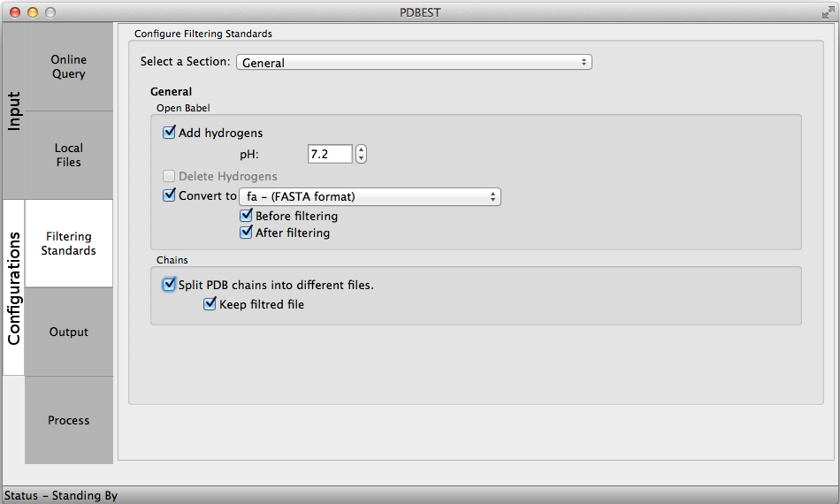Click into the pH value field
The width and height of the screenshot is (840, 504).
(x=329, y=154)
